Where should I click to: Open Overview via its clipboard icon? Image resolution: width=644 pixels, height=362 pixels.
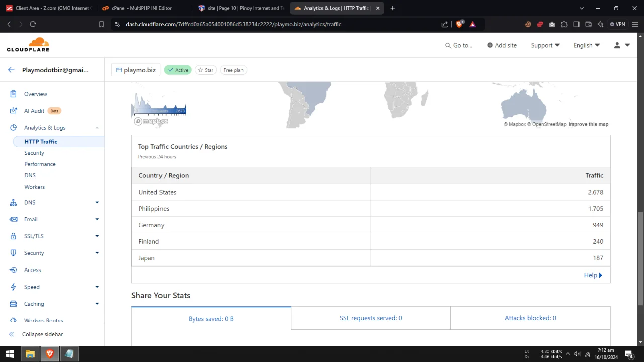pos(14,94)
